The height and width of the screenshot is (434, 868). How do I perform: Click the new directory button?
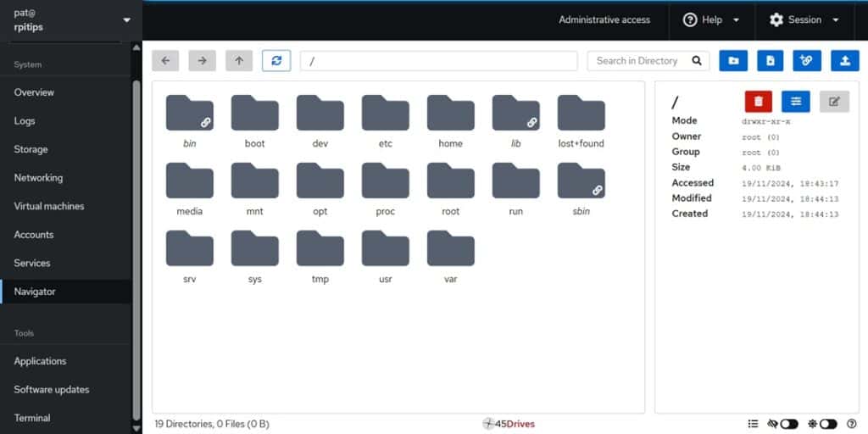(x=733, y=61)
